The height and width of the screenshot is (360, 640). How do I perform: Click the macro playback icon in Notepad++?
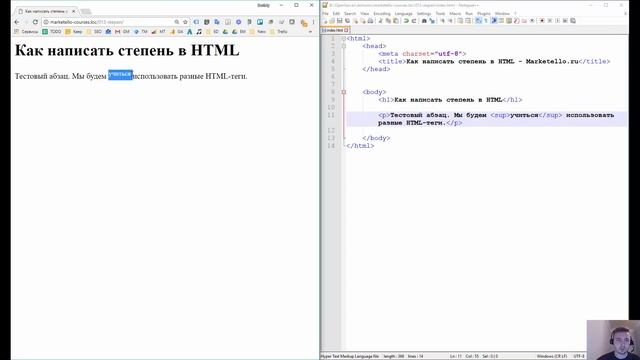click(558, 20)
